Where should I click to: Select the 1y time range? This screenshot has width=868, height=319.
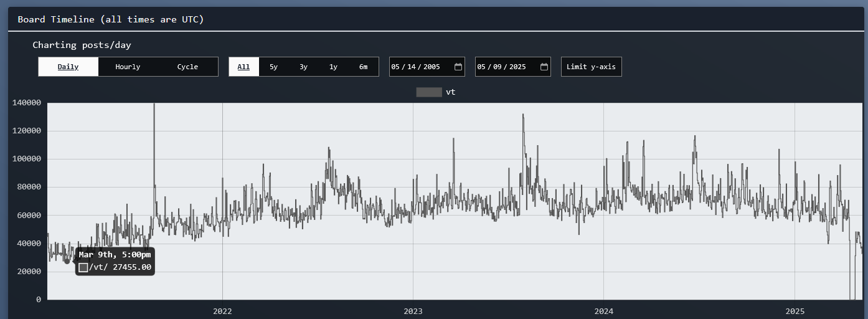[333, 67]
